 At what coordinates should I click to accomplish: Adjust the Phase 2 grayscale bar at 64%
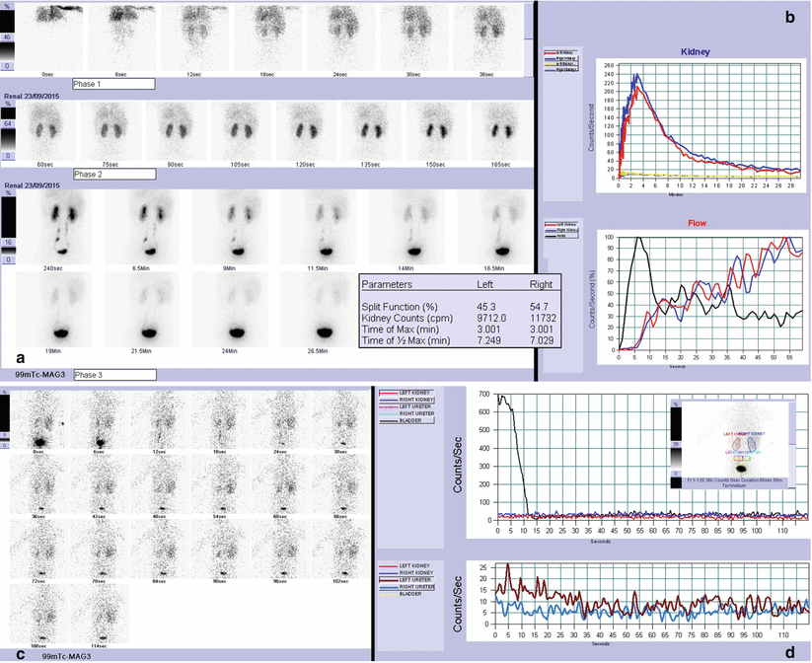8,125
